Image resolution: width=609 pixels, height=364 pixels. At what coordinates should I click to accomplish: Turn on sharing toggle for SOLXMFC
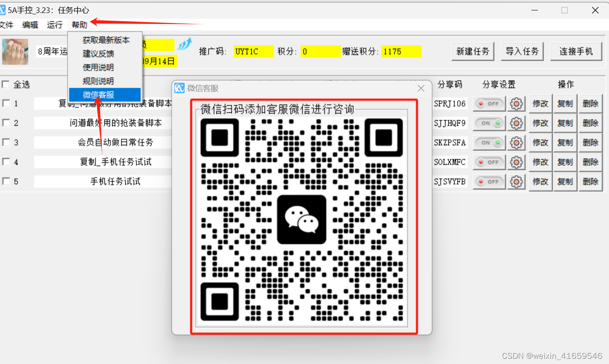pos(489,162)
